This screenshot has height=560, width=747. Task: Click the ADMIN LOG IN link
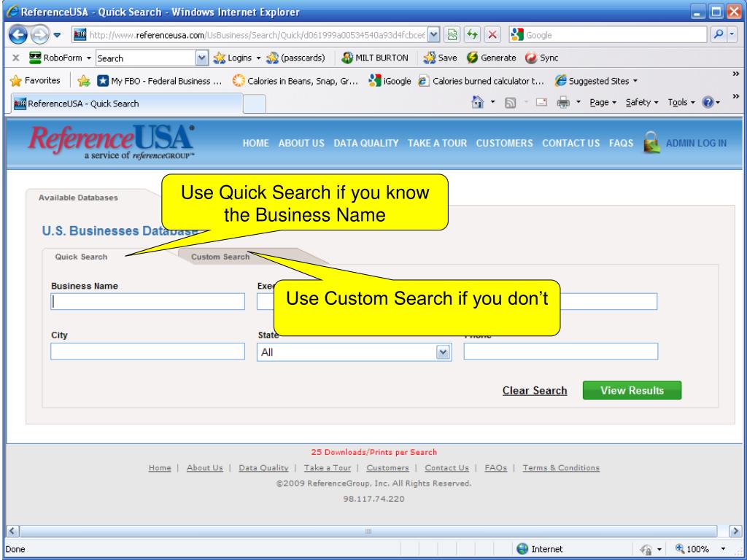pos(696,143)
